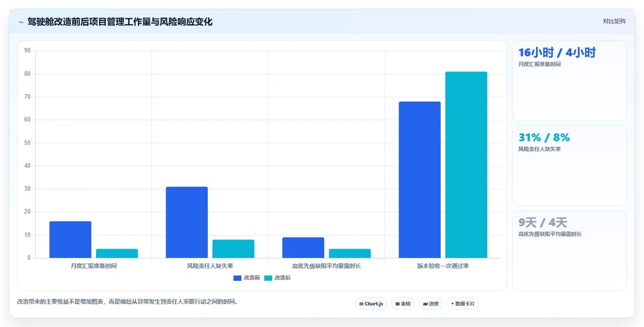Select the Chart.js tag chip
Viewport: 644px width, 327px height.
coord(371,304)
